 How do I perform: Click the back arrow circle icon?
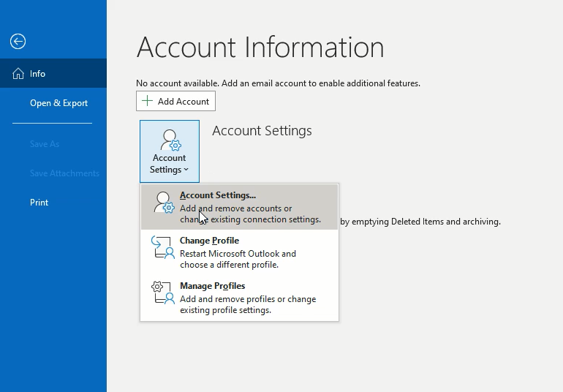[x=18, y=42]
